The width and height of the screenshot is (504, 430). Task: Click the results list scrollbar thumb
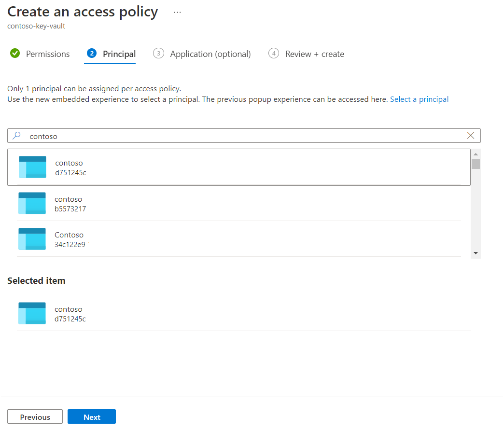(476, 164)
